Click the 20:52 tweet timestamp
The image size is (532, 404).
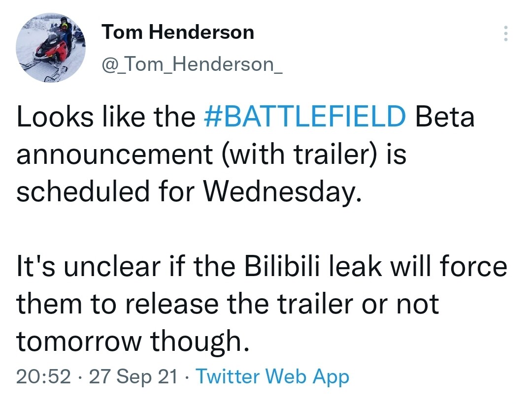(x=43, y=377)
